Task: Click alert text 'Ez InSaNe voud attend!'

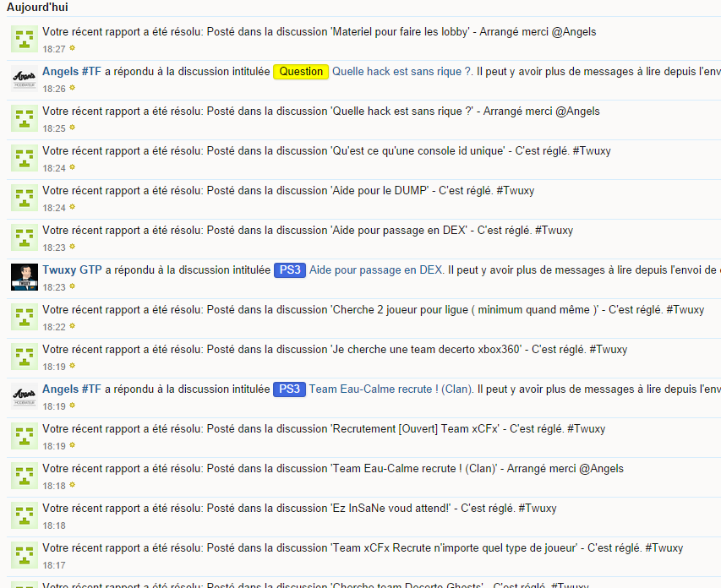Action: [x=391, y=509]
